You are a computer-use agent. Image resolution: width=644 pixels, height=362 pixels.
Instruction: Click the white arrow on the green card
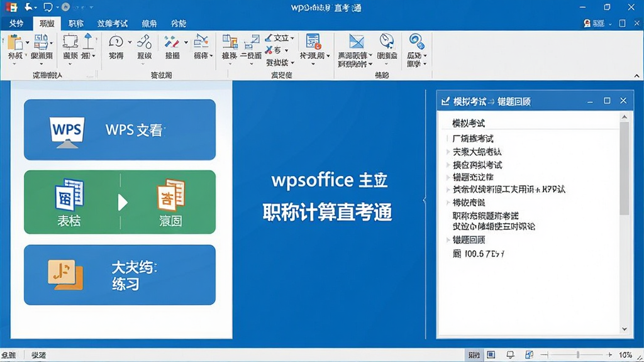point(123,202)
